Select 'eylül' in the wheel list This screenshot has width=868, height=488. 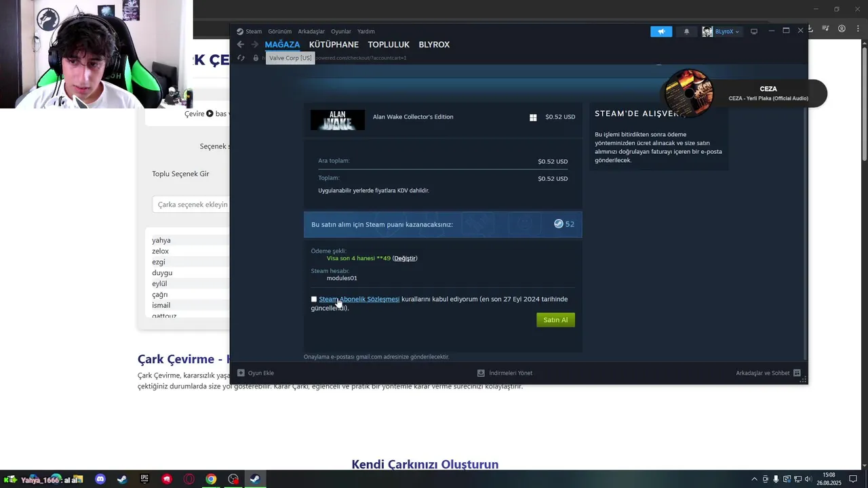(159, 283)
